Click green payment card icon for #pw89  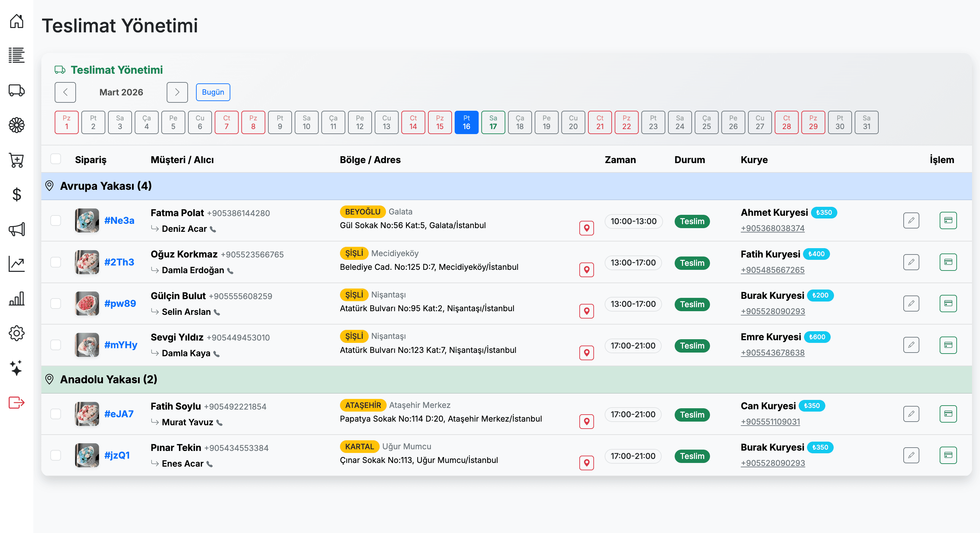948,304
